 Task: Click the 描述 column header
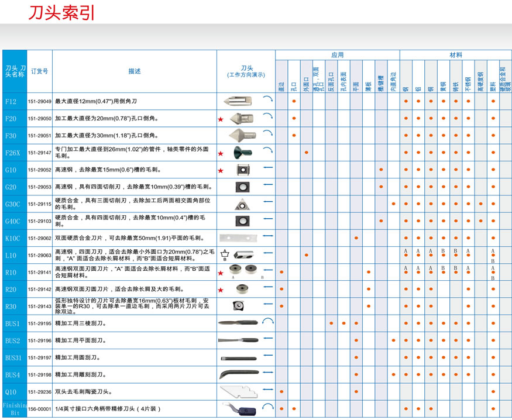[134, 71]
